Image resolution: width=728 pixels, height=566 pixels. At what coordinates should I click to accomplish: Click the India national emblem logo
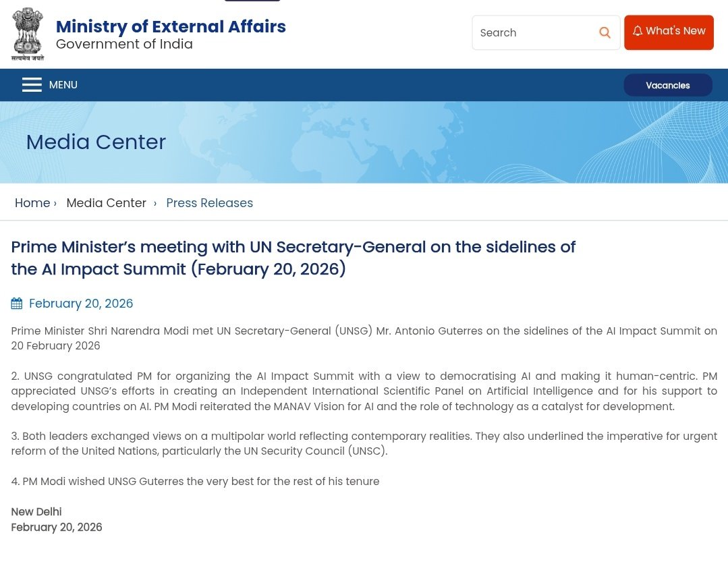click(x=28, y=34)
